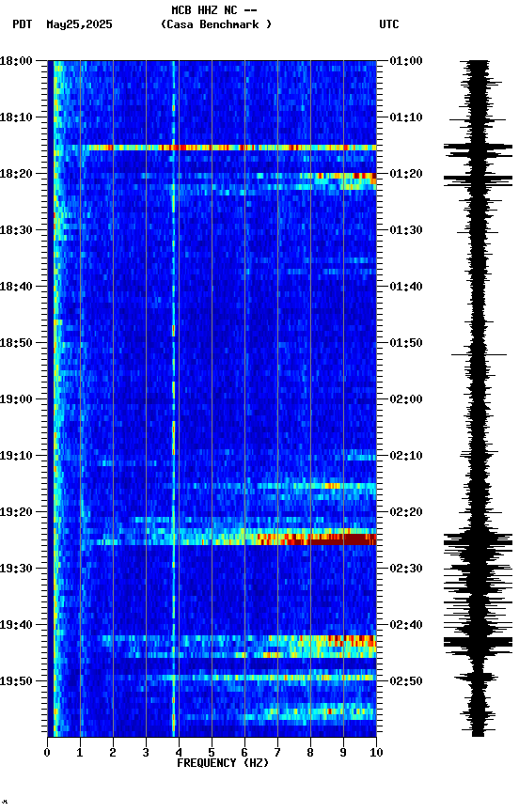Click the 18:30 PDT time label
This screenshot has width=519, height=812.
coord(16,230)
